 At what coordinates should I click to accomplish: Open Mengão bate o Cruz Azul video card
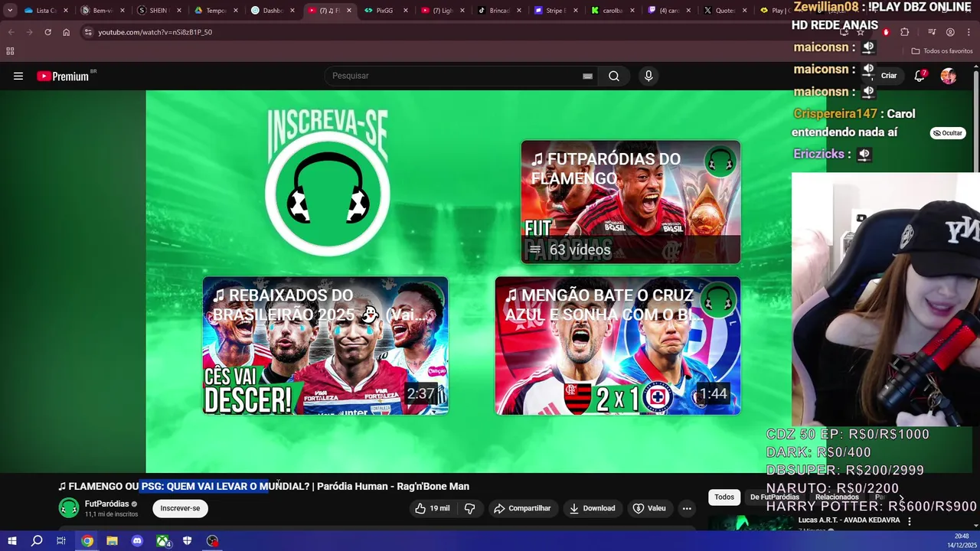(618, 346)
